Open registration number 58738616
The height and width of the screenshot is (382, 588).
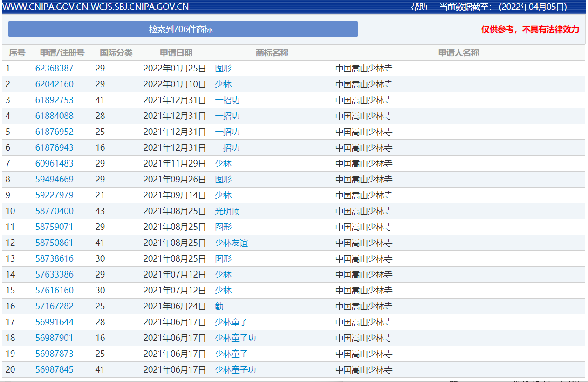(55, 258)
